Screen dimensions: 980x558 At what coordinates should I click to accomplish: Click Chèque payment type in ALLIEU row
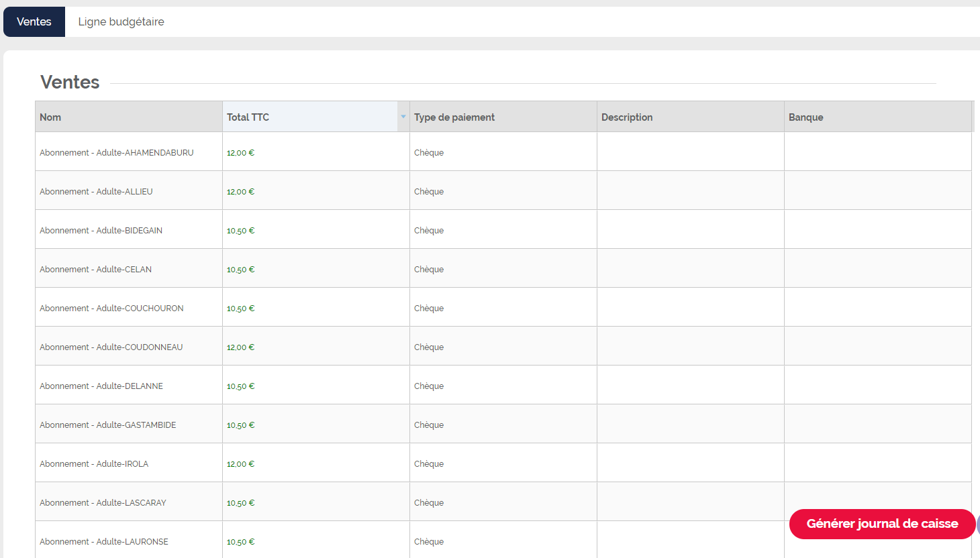point(429,192)
